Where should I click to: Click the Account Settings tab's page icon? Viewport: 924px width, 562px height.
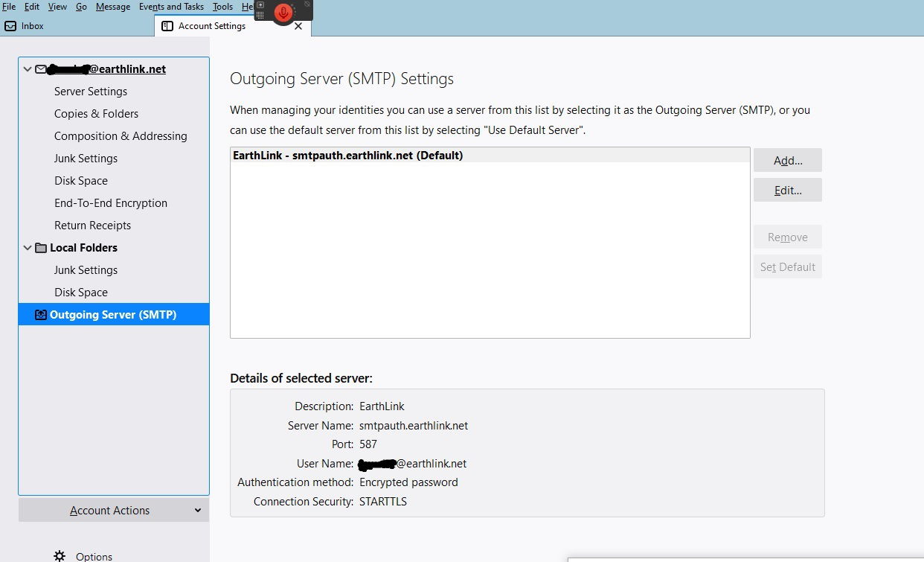(x=167, y=26)
